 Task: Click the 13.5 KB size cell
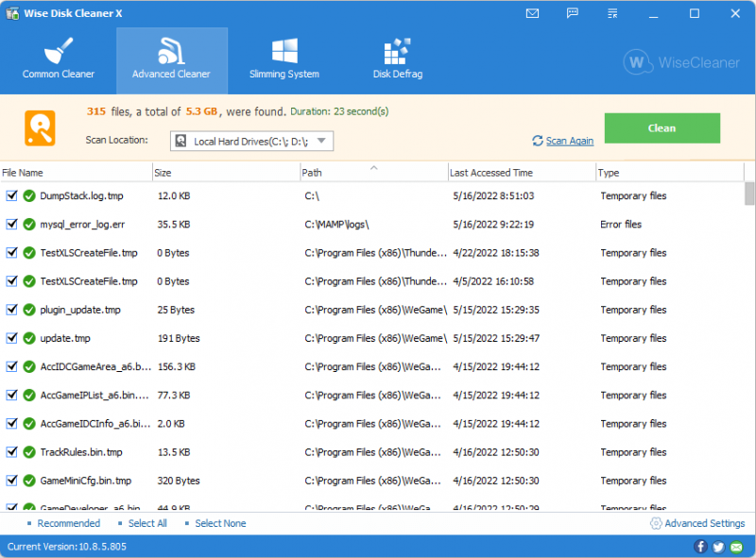coord(174,452)
